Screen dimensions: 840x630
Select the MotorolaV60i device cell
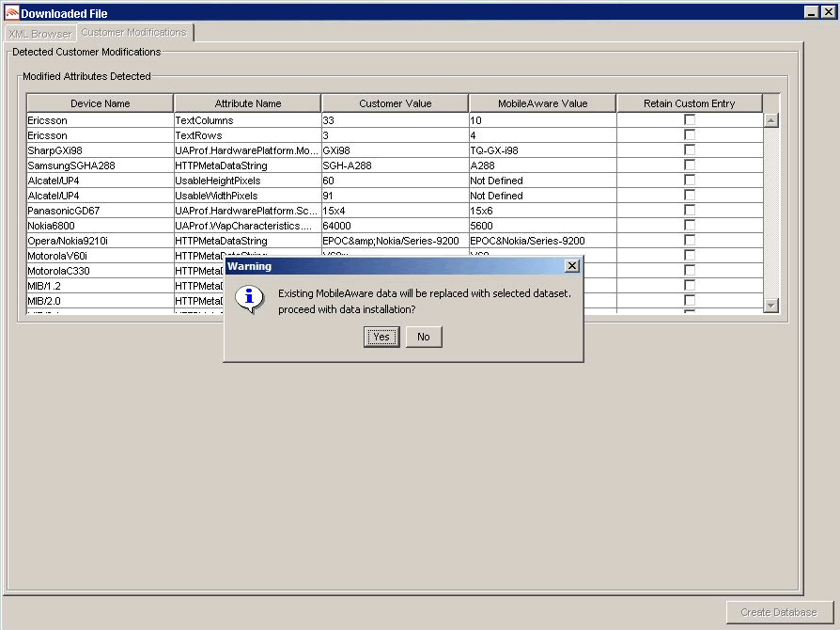point(101,255)
